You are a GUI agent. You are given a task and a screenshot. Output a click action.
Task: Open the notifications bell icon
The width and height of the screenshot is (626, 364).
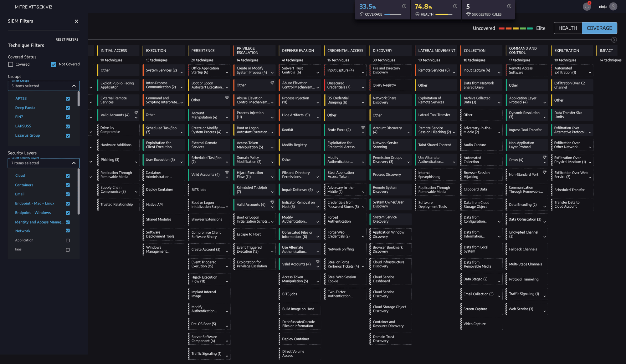[x=587, y=7]
